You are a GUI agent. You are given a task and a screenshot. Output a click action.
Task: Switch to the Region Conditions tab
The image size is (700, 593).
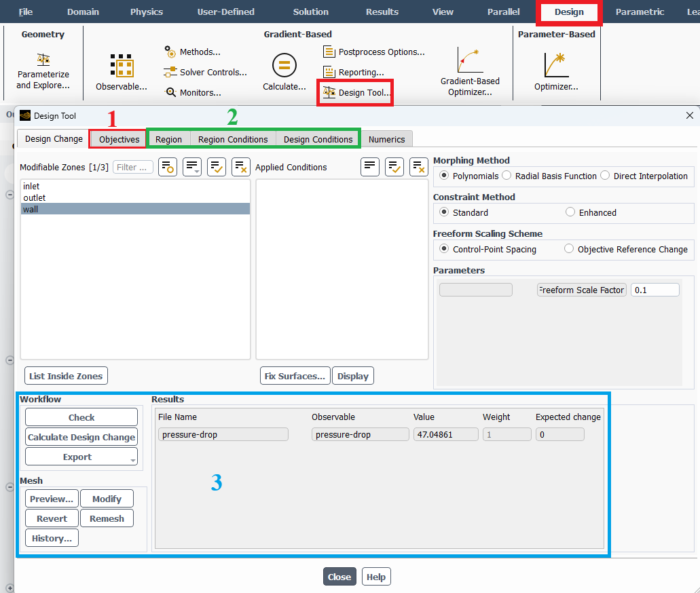[233, 139]
